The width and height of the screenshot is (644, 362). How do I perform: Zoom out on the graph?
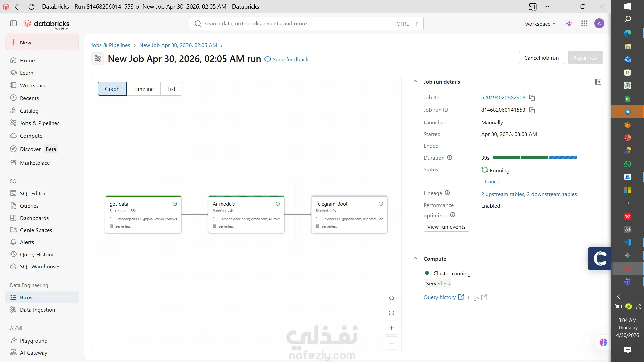click(391, 343)
